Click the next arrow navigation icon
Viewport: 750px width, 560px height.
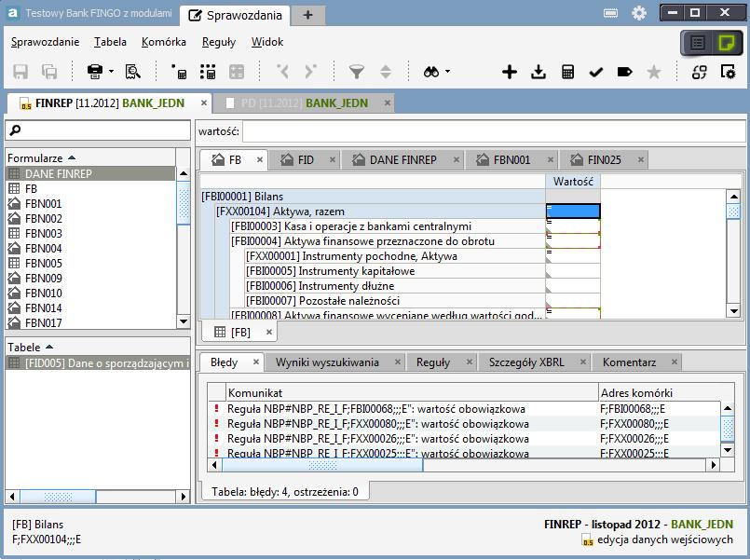click(x=310, y=72)
